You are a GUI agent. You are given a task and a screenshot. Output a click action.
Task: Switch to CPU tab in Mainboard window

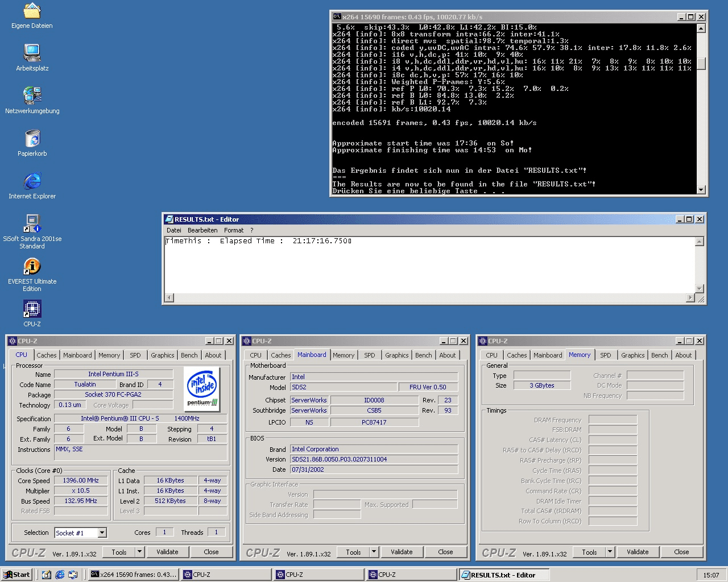256,355
